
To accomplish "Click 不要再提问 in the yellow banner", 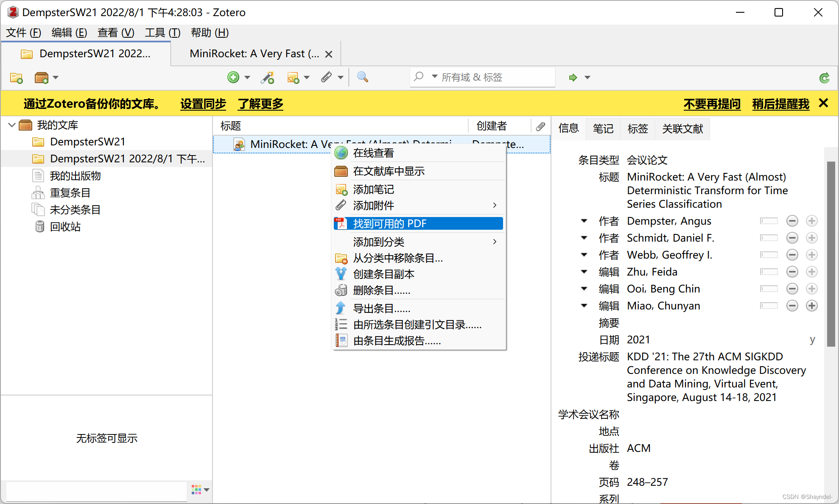I will pos(712,104).
